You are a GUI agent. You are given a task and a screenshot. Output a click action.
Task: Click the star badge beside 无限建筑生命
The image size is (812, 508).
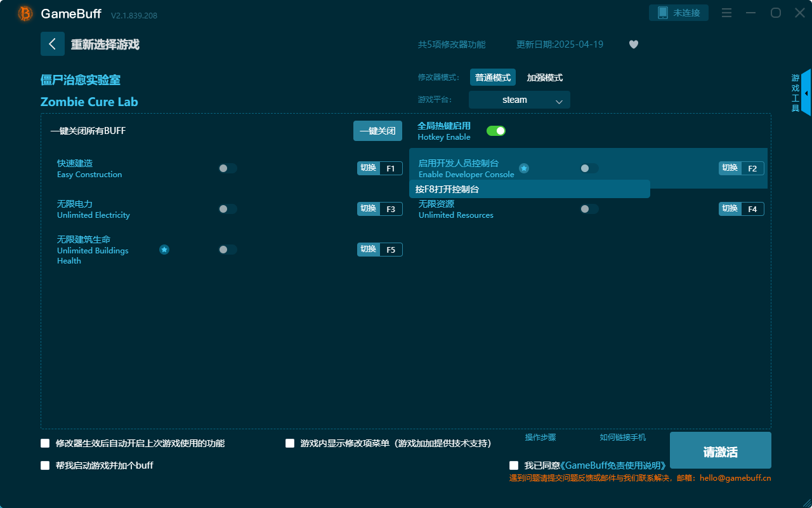click(164, 250)
